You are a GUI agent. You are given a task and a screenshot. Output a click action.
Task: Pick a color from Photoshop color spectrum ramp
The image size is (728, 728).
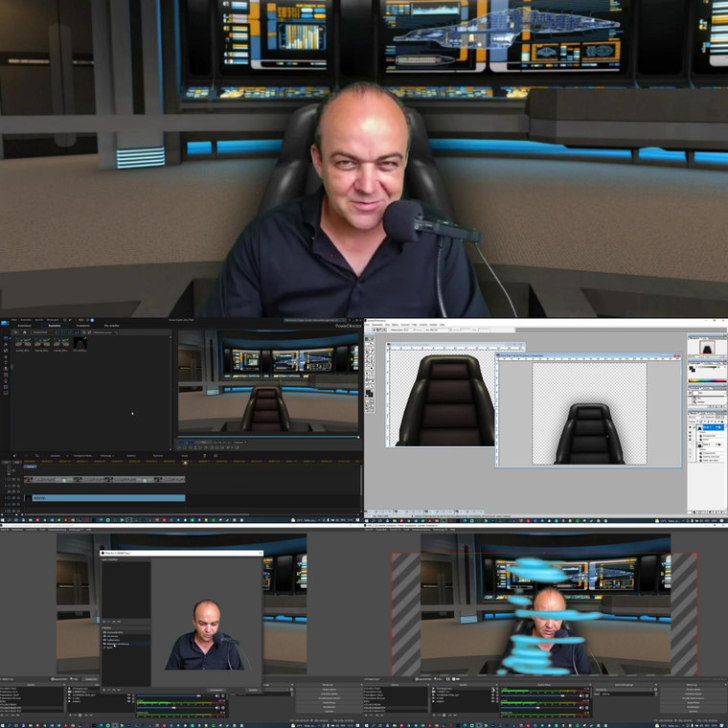(708, 380)
